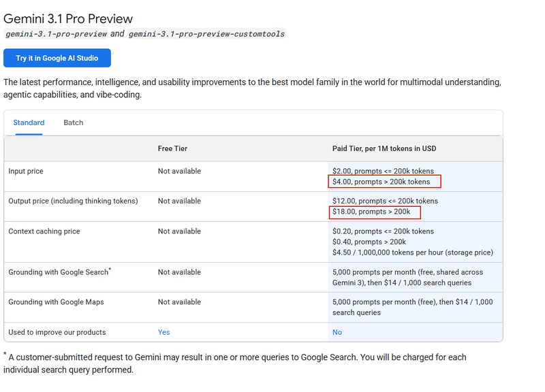
Task: Switch to the Batch pricing tab
Action: pyautogui.click(x=73, y=122)
